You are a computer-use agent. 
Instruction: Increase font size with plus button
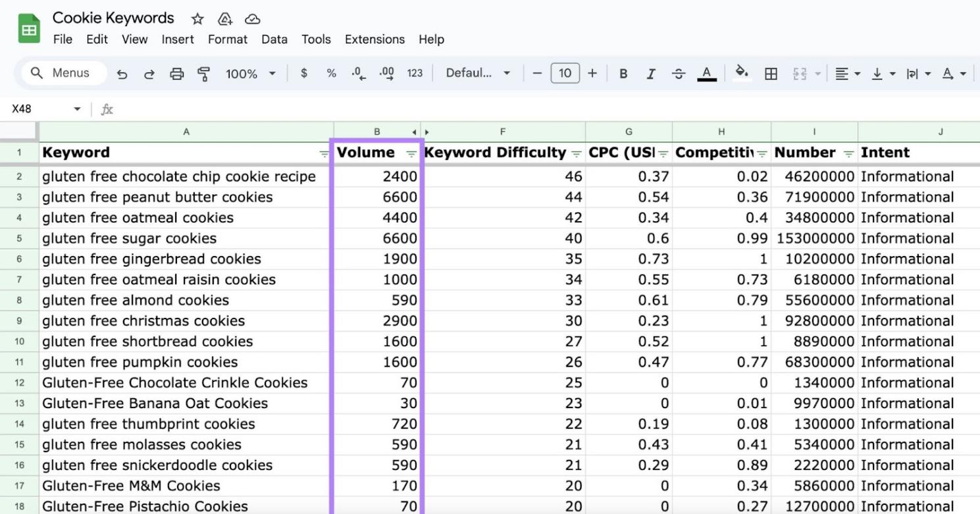[592, 74]
